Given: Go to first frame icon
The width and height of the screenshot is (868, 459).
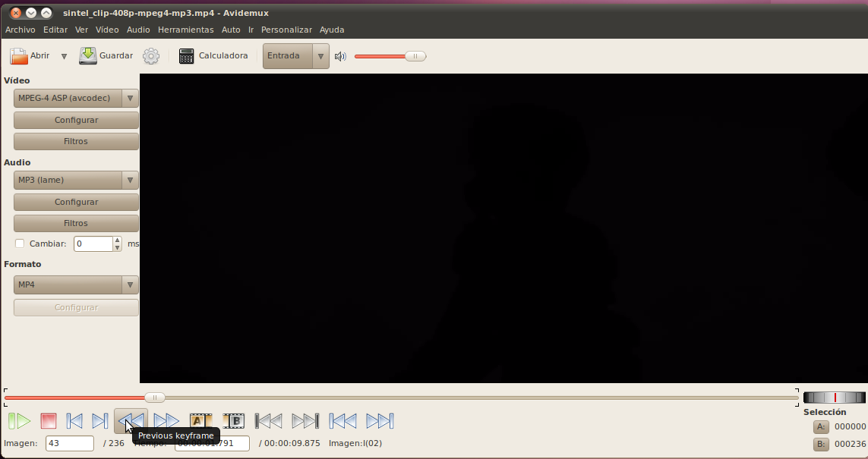Looking at the screenshot, I should click(342, 421).
